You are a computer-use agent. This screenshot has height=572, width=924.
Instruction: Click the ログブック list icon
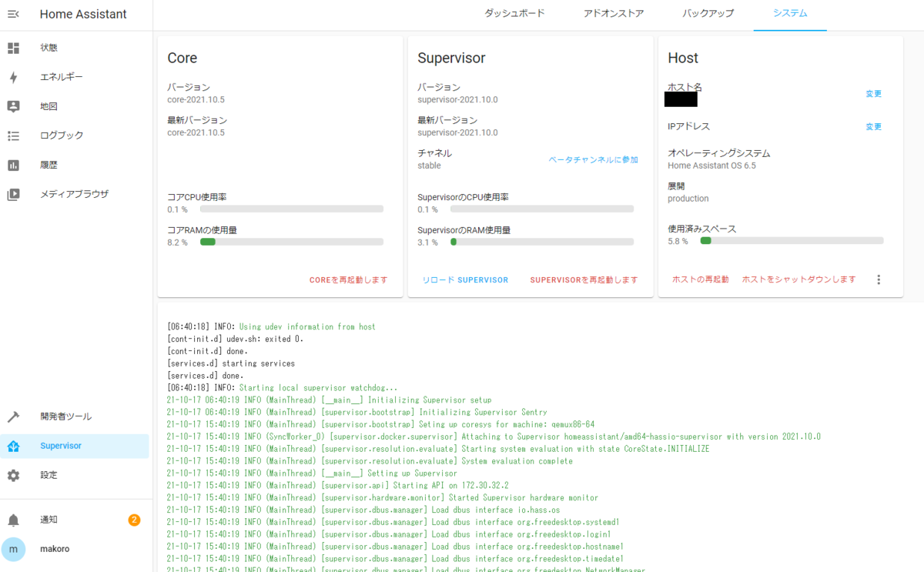click(x=13, y=135)
